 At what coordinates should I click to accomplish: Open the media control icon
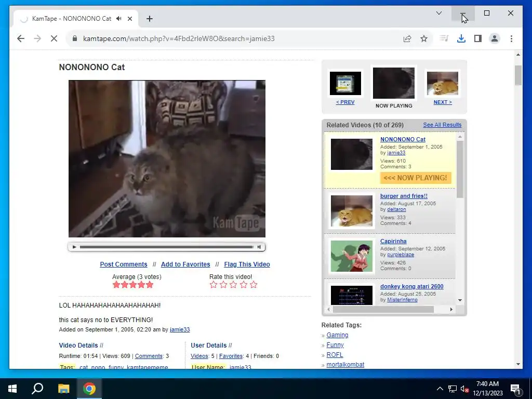pyautogui.click(x=444, y=38)
